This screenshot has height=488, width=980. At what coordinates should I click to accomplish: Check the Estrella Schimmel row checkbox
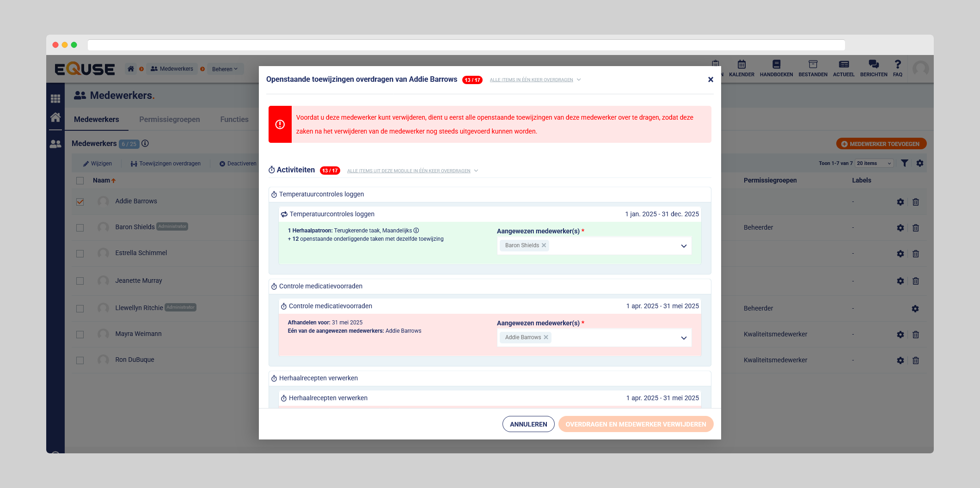80,254
